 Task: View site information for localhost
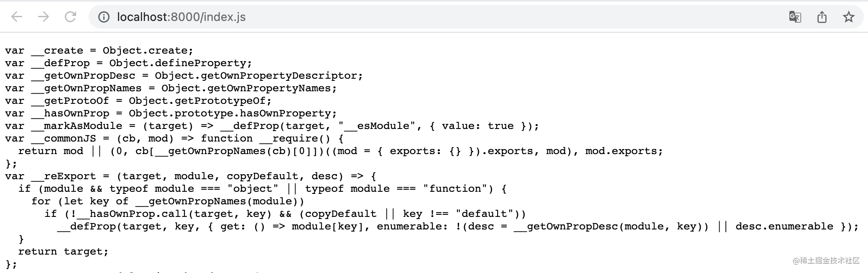[x=104, y=17]
